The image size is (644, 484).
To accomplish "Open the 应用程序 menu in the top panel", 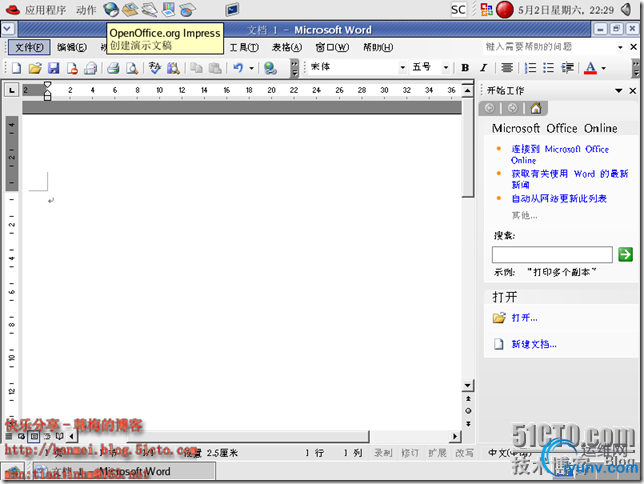I will point(45,10).
